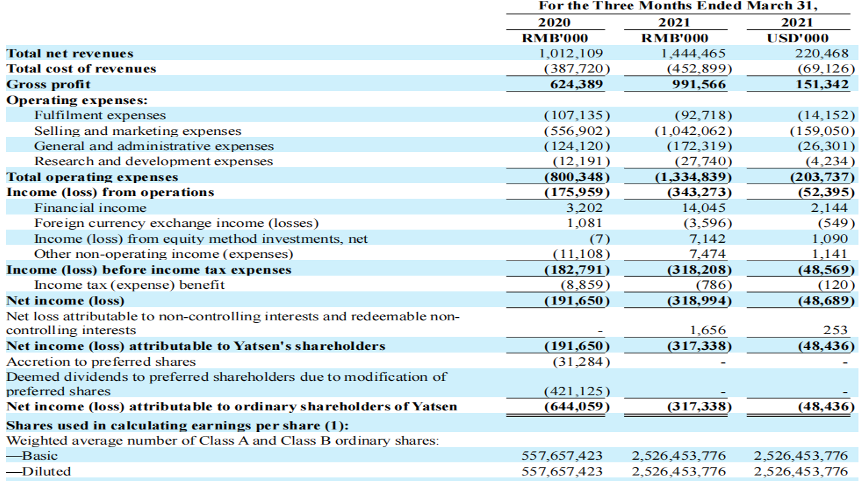Select the '—Basic' shares row label
Viewport: 860px width, 481px height.
click(31, 456)
